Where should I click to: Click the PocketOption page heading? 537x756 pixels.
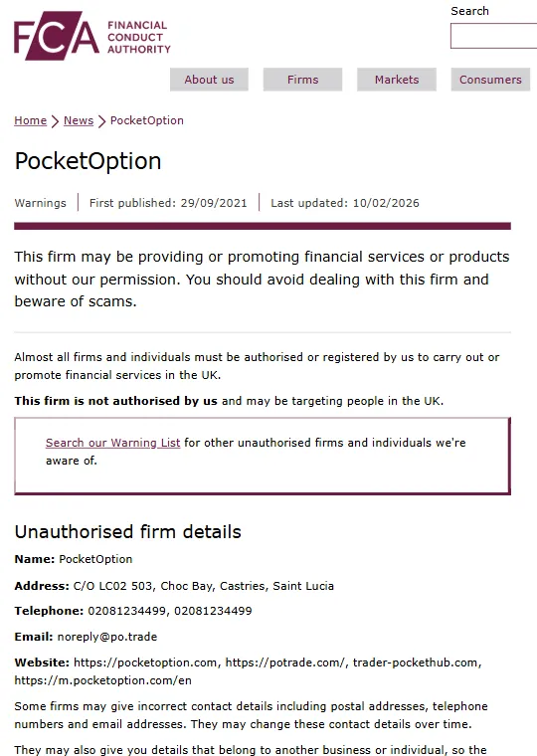click(x=89, y=161)
